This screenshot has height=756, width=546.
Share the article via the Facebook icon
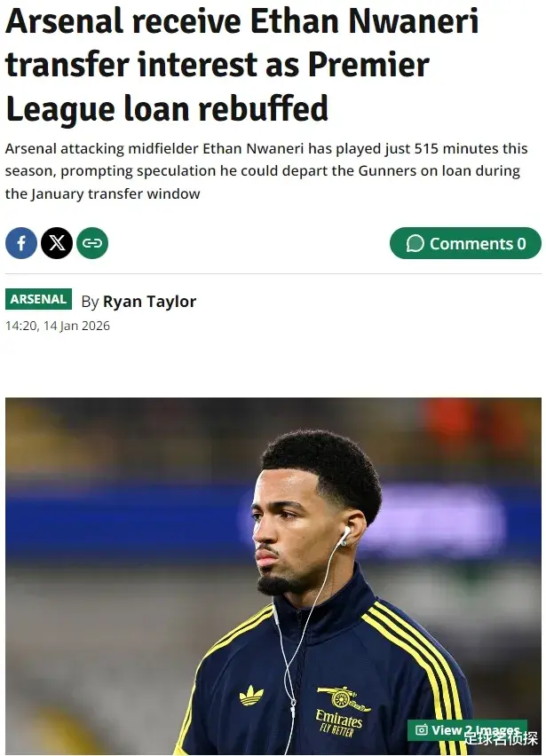point(21,243)
